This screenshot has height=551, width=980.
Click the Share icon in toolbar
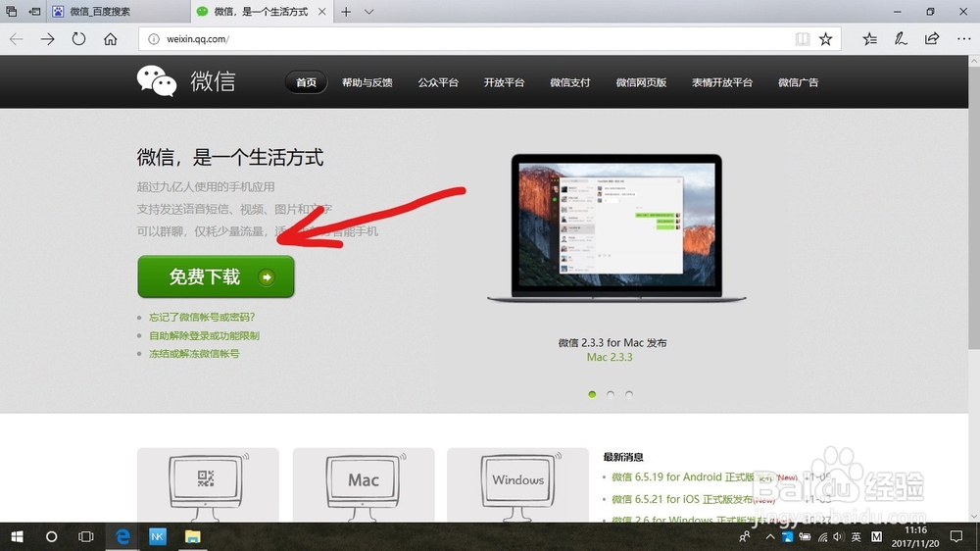pyautogui.click(x=932, y=39)
